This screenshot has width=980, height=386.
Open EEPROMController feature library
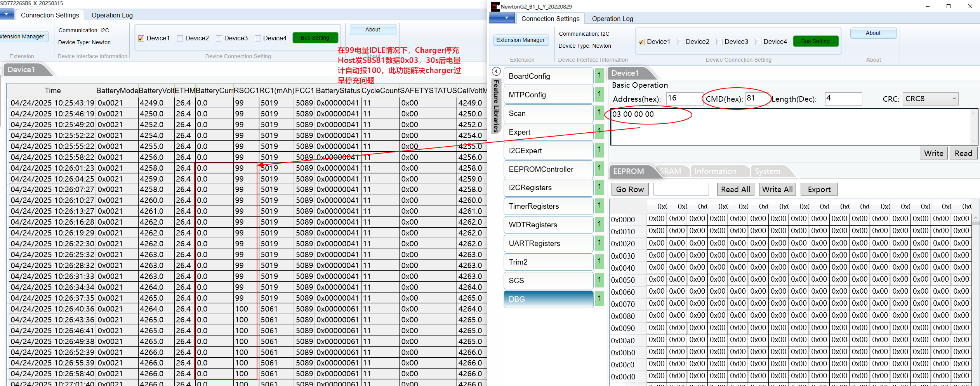point(549,170)
